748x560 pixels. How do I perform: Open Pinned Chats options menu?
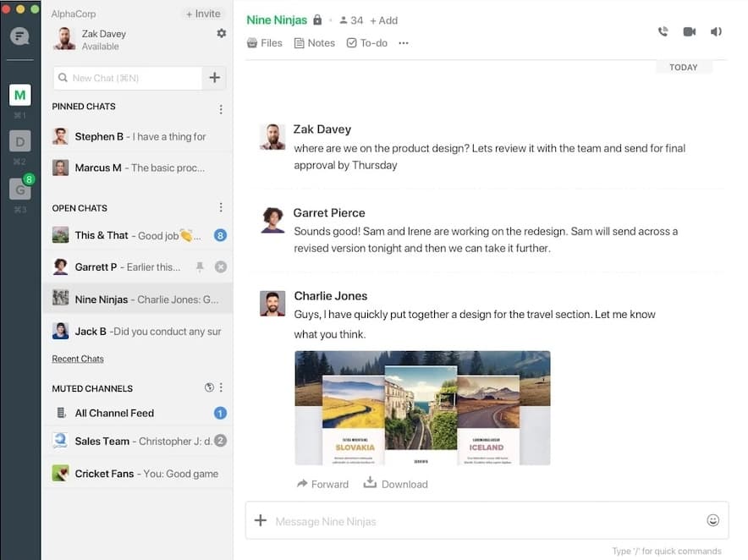pos(221,109)
